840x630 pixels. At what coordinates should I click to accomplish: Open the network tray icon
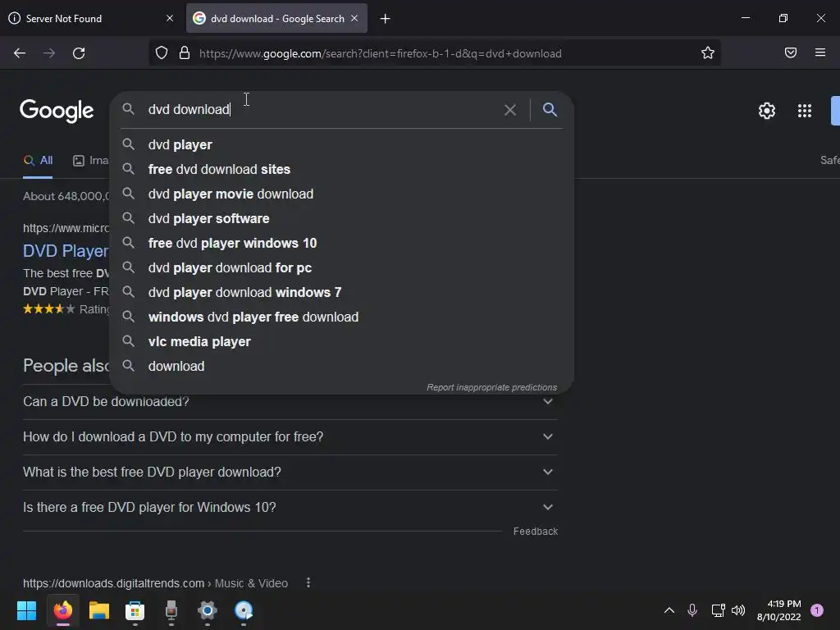(718, 610)
